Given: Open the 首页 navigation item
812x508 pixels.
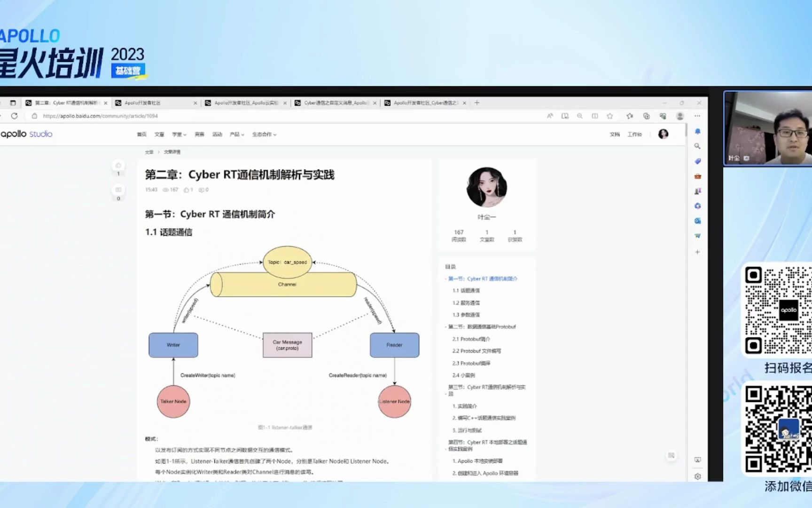Looking at the screenshot, I should point(141,135).
